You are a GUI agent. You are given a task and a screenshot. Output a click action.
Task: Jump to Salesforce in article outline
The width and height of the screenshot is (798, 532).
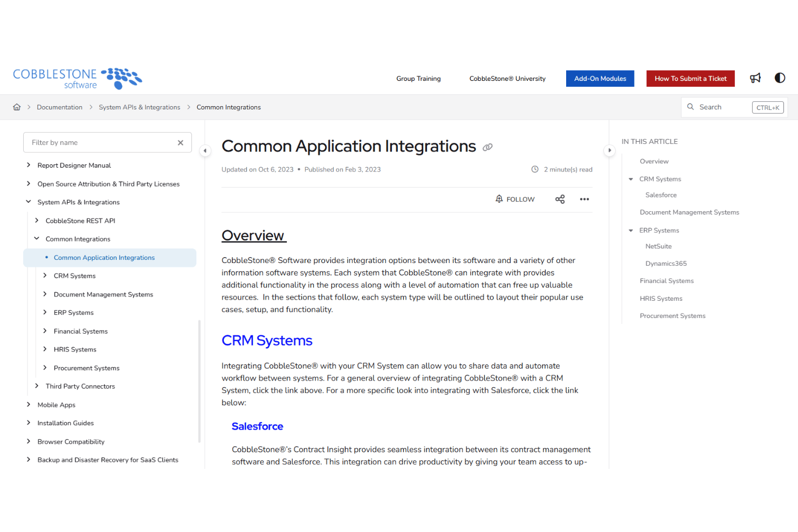point(661,195)
